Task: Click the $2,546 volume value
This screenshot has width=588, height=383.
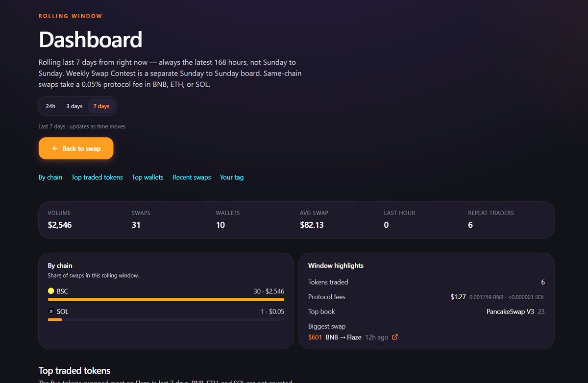Action: click(60, 225)
